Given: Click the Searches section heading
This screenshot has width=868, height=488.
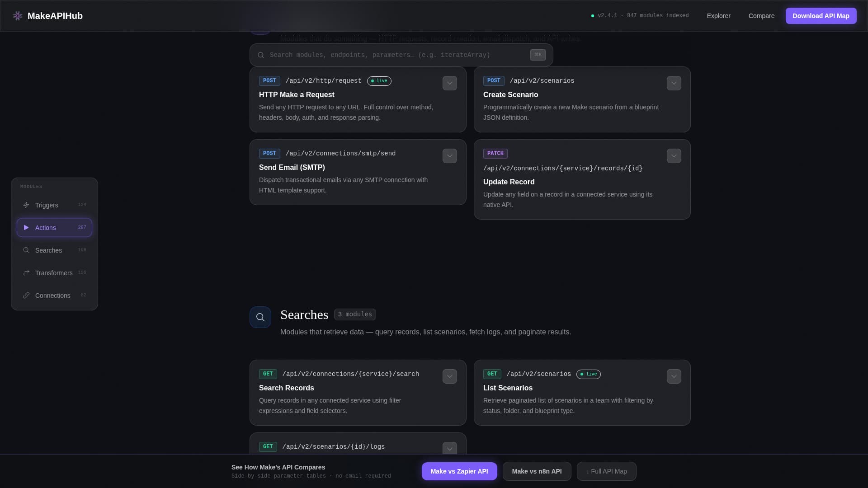Looking at the screenshot, I should pyautogui.click(x=304, y=314).
